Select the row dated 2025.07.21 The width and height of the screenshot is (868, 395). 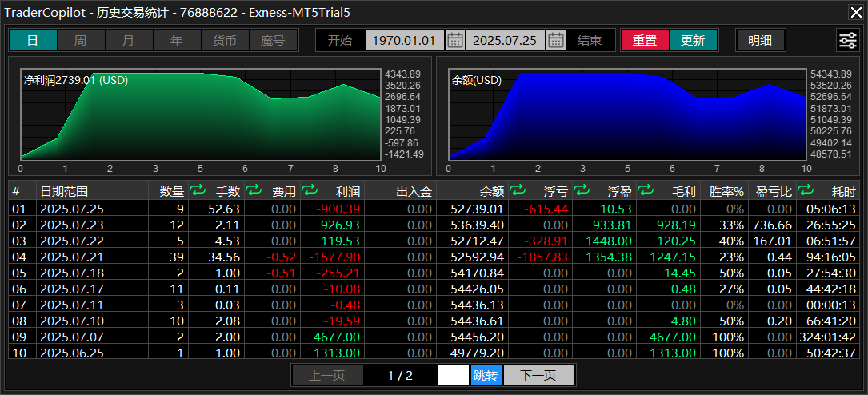tap(434, 257)
